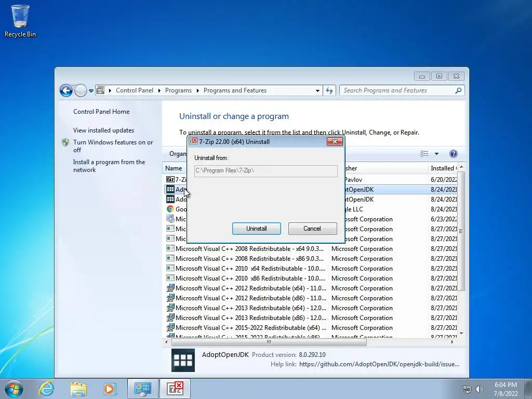Screen dimensions: 532x399
Task: Open Install a program from the network
Action: point(109,166)
